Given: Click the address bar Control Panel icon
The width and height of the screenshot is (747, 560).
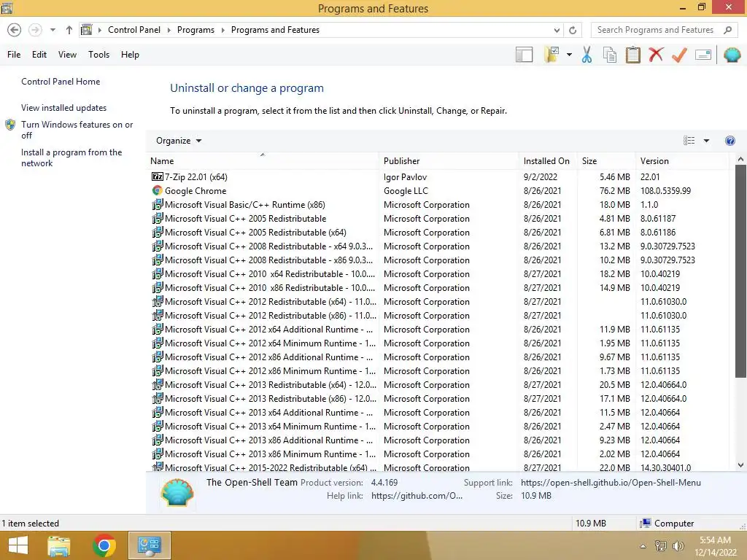Looking at the screenshot, I should tap(86, 30).
